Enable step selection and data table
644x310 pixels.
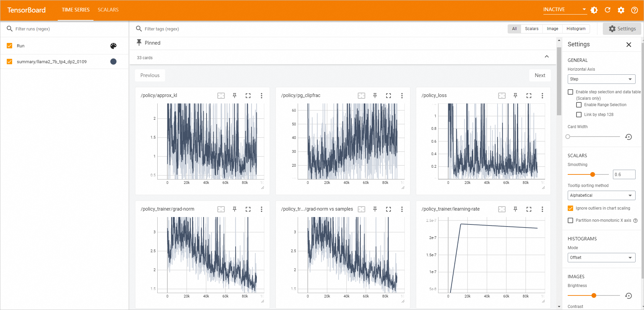570,92
